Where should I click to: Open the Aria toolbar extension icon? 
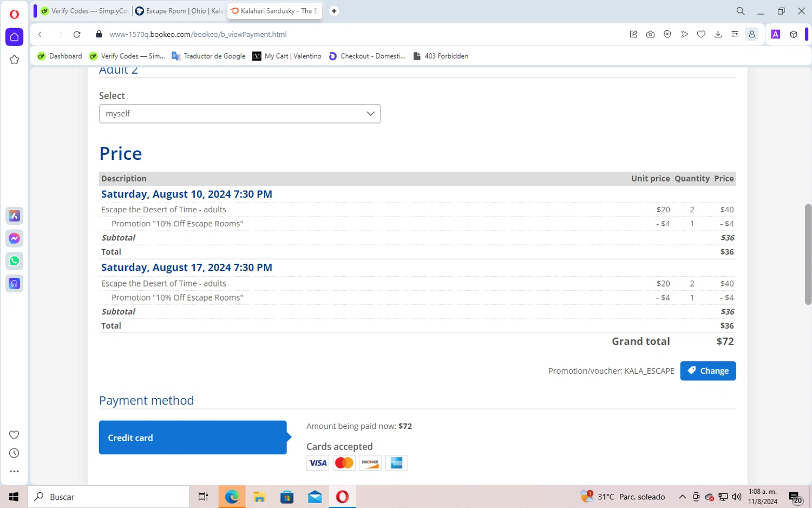click(776, 34)
